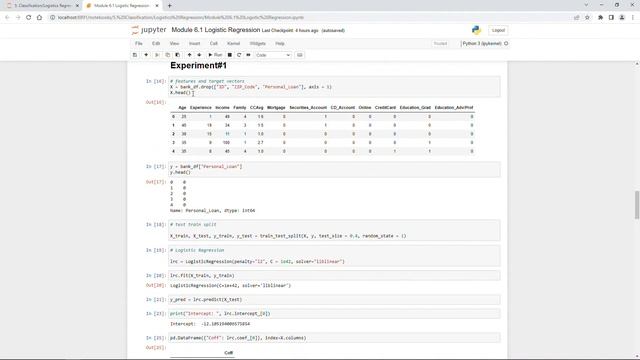Click the train_test_split code cell
Screen dimensions: 640x360
(x=334, y=230)
